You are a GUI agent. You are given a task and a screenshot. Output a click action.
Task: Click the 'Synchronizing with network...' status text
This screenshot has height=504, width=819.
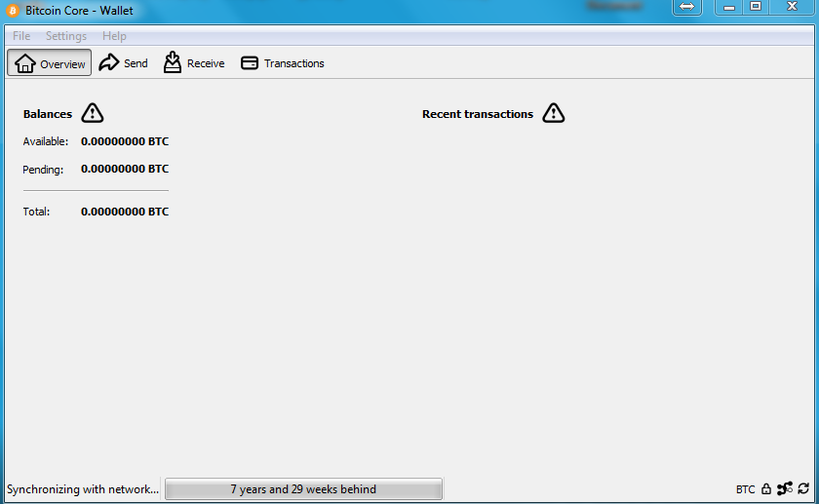pyautogui.click(x=83, y=489)
